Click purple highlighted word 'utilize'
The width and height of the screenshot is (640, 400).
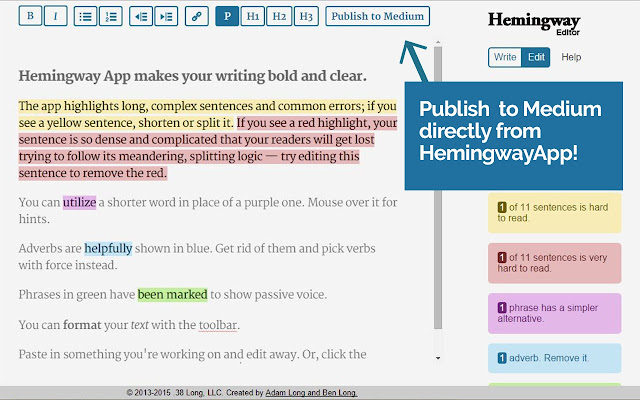coord(79,202)
